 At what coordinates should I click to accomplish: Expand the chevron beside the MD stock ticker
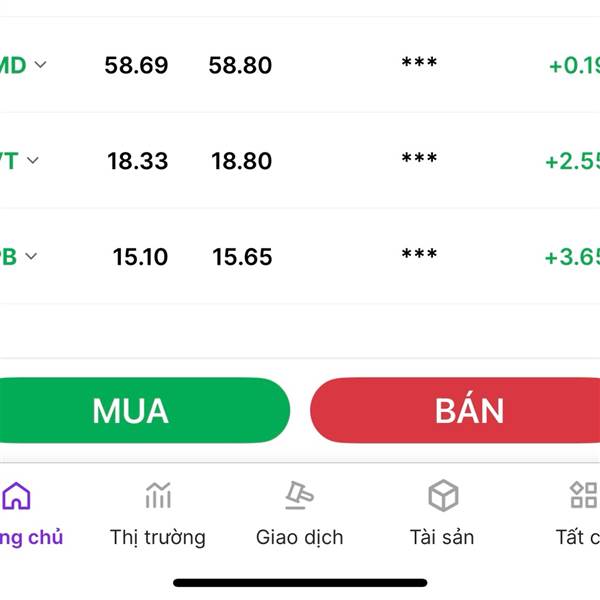[x=41, y=64]
